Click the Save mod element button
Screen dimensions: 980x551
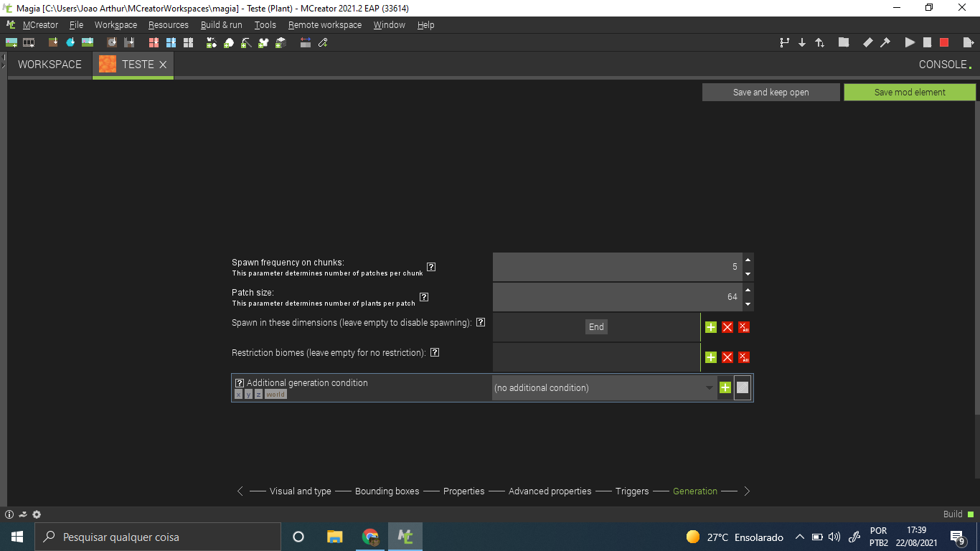click(909, 92)
